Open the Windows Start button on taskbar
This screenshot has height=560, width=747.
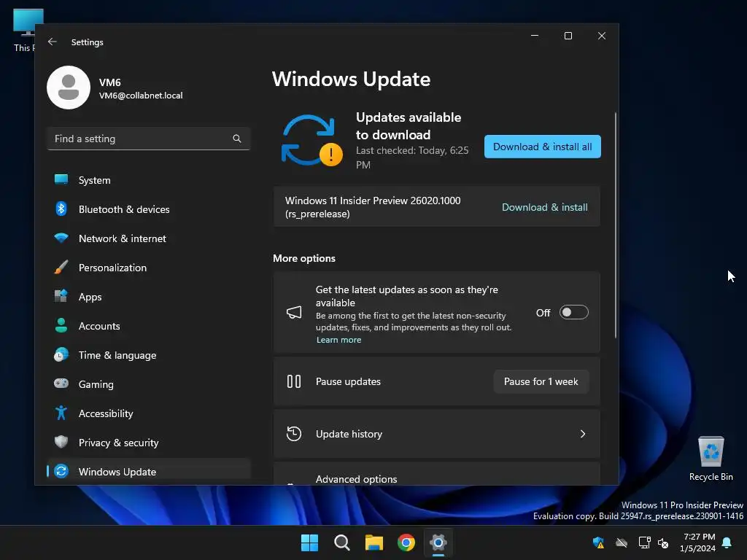tap(309, 542)
